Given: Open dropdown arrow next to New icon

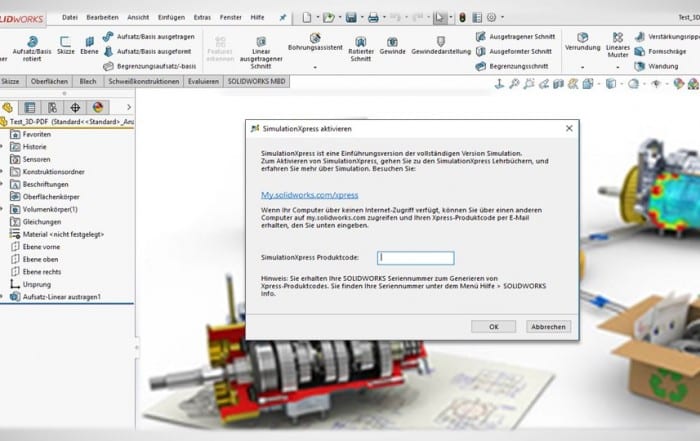Looking at the screenshot, I should click(318, 17).
